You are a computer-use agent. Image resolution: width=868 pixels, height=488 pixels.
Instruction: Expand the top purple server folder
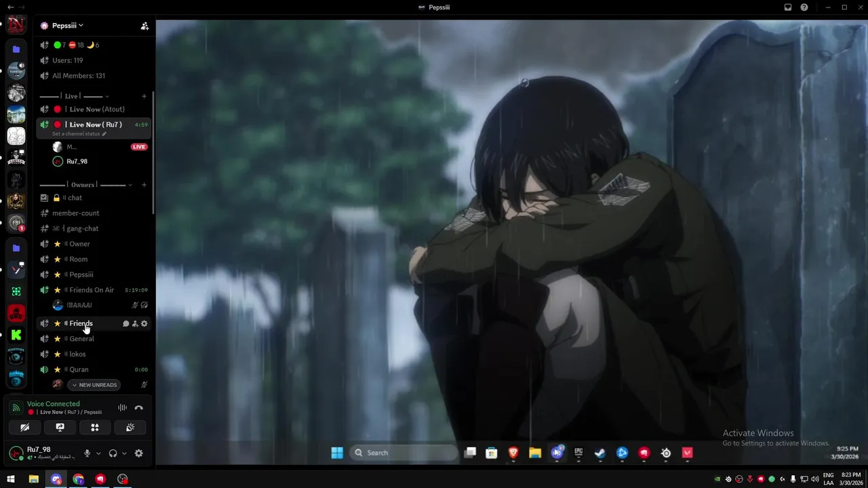[x=16, y=49]
